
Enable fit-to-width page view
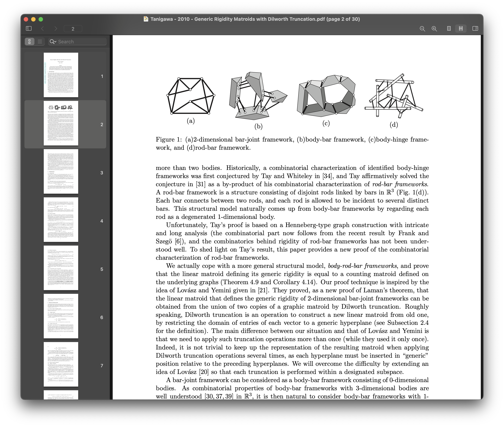[461, 29]
